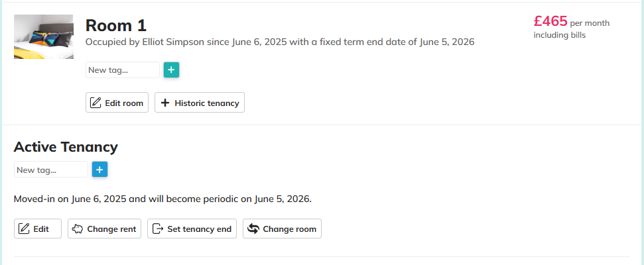Screen dimensions: 644x265
Task: Focus the New tag field under Room 1
Action: pyautogui.click(x=123, y=70)
